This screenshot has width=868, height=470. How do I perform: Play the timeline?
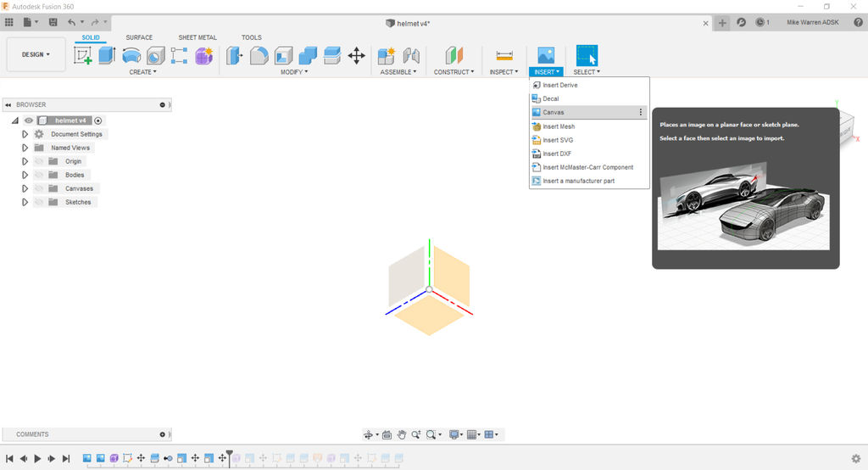coord(37,458)
